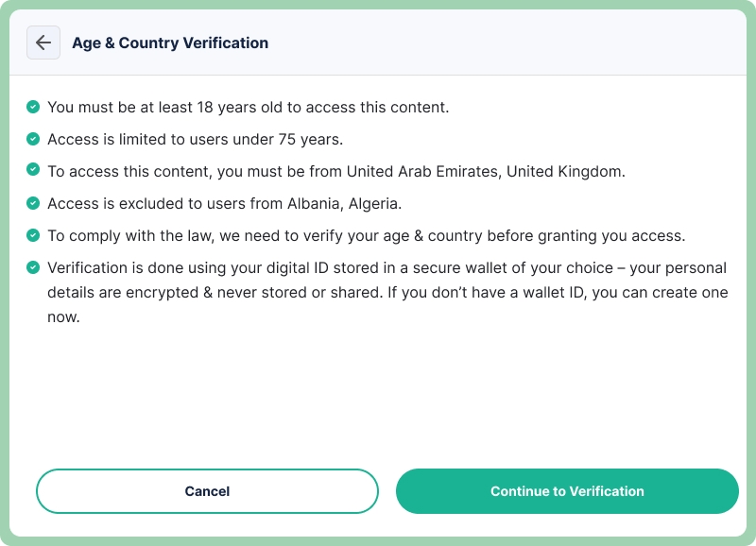
Task: Click the checkmark beside the age requirement line
Action: [x=31, y=107]
